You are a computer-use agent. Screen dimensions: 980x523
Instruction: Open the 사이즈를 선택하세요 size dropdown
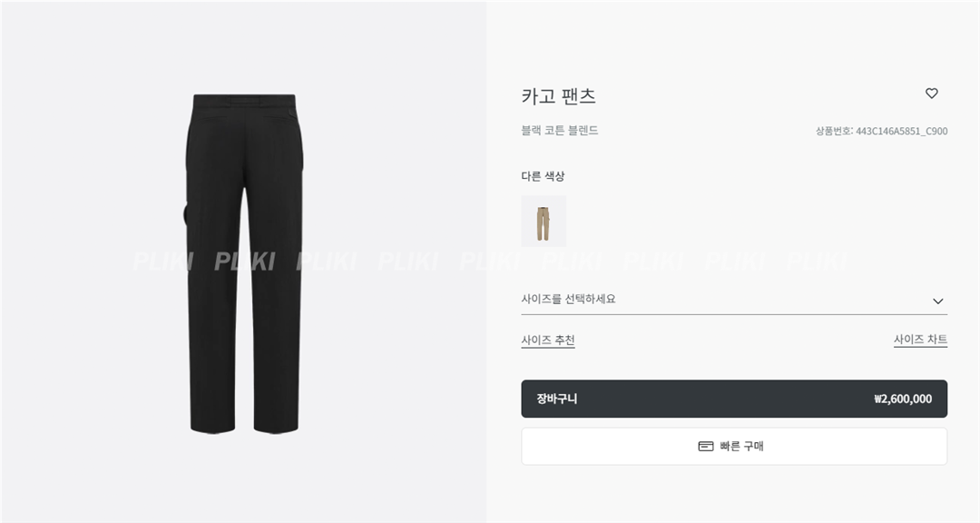tap(734, 300)
